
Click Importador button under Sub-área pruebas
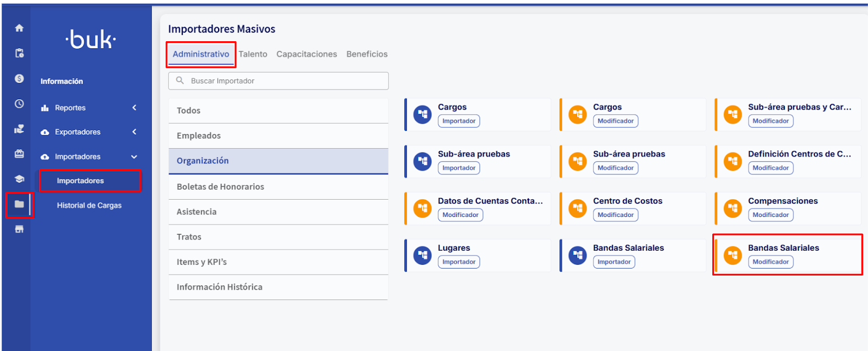tap(458, 168)
